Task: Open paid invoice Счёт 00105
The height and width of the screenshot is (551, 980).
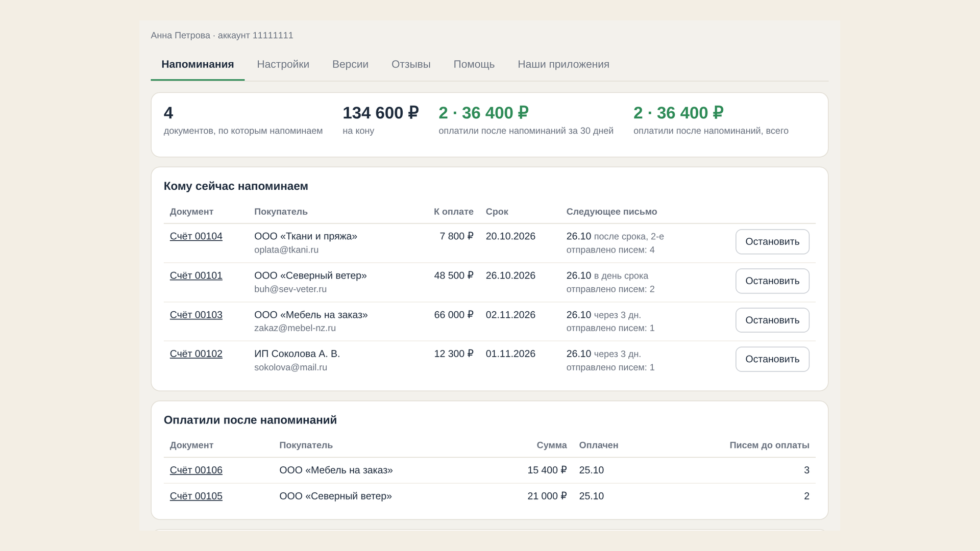Action: click(196, 496)
